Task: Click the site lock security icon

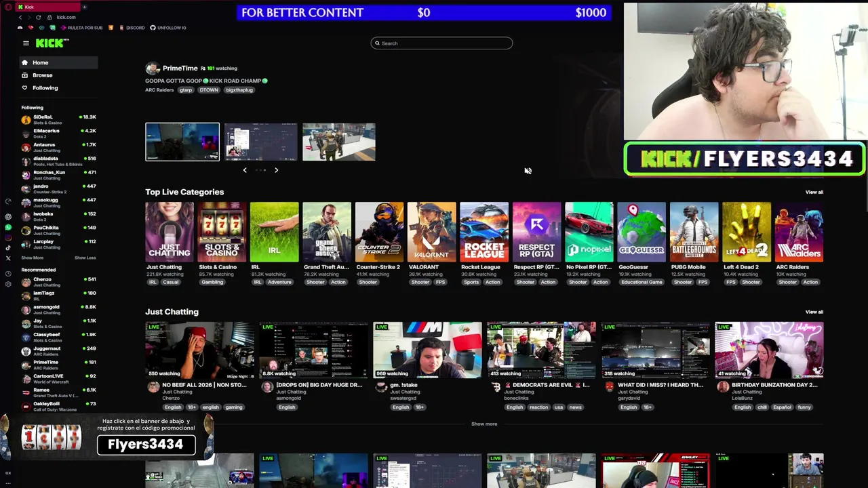Action: (50, 17)
